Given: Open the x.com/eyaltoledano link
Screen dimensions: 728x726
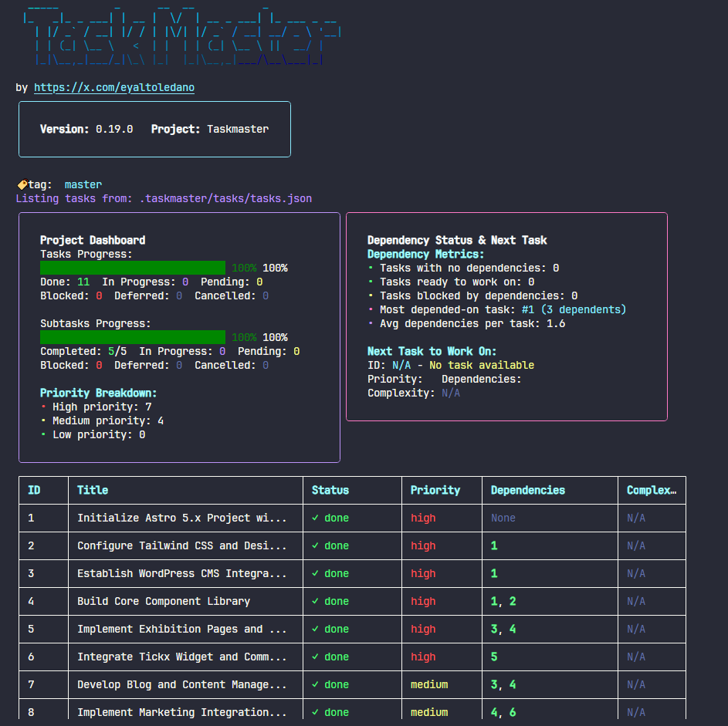Looking at the screenshot, I should pos(114,88).
